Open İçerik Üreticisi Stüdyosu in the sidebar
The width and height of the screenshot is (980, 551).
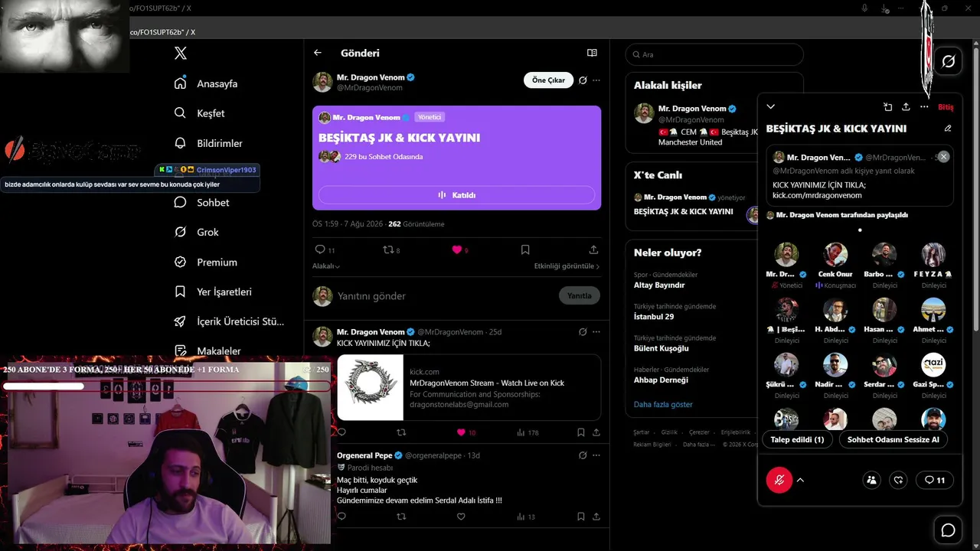(230, 322)
